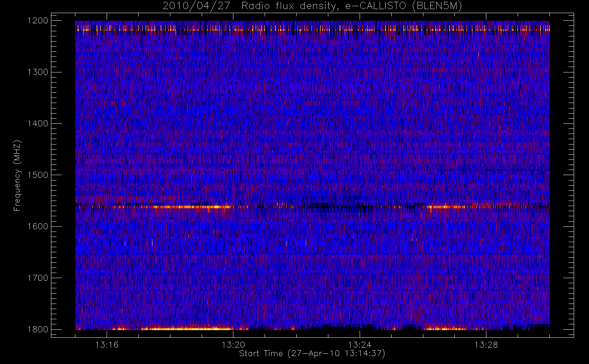Click the plot title '2010/04/27 Radio flux density, e-CALLISTO (BLEN5M)'
Image resolution: width=589 pixels, height=364 pixels.
(312, 6)
